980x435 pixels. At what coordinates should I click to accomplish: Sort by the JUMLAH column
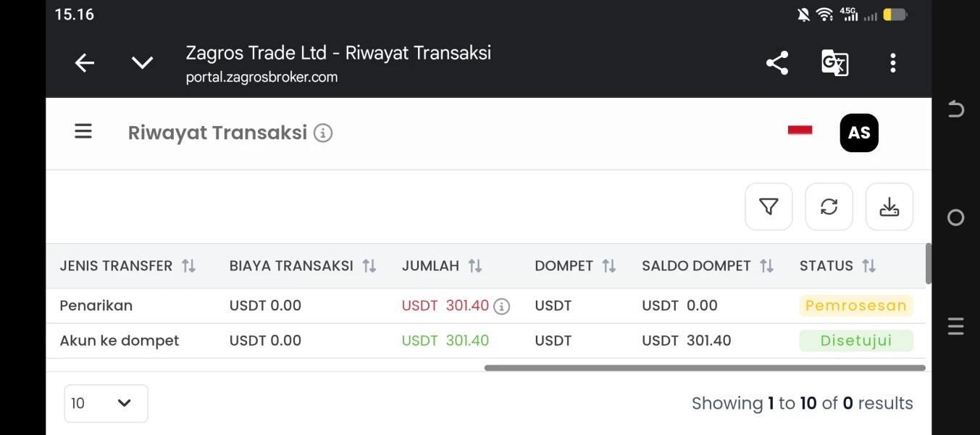point(442,266)
